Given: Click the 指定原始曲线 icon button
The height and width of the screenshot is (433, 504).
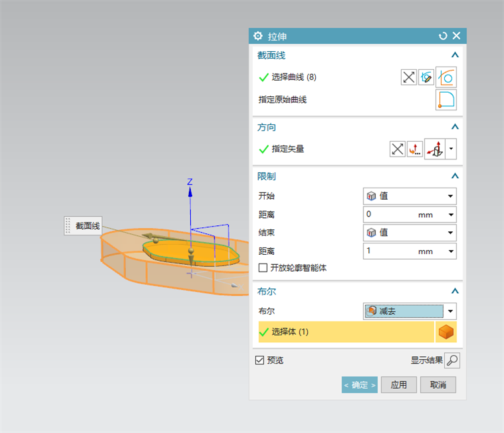Looking at the screenshot, I should pyautogui.click(x=446, y=100).
